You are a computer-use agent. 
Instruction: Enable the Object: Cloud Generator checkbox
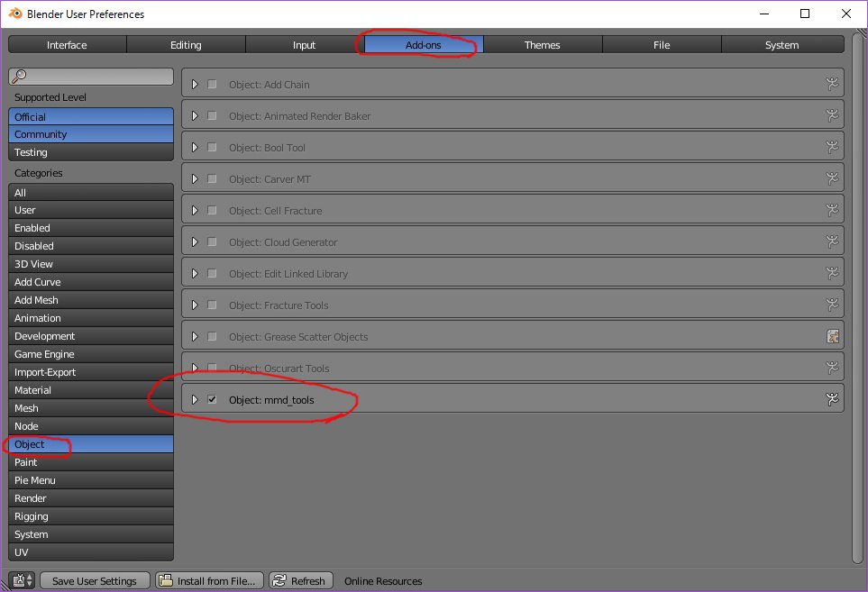point(212,241)
